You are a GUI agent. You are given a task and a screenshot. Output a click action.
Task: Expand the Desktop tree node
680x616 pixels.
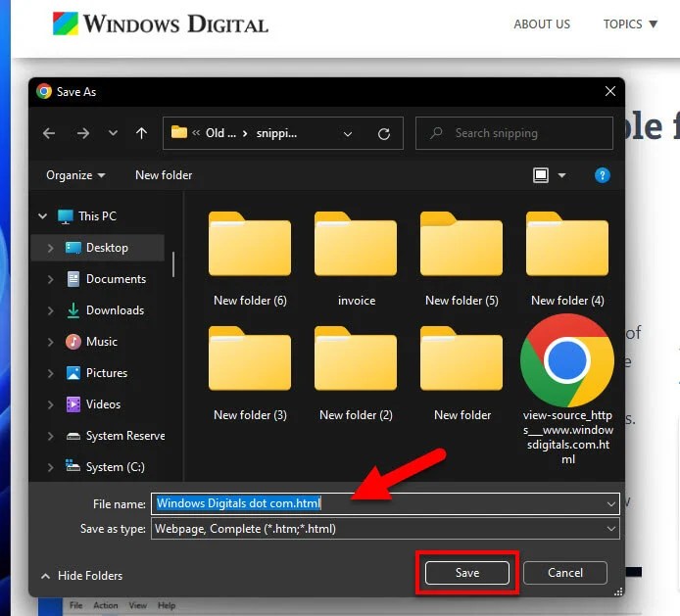point(50,248)
